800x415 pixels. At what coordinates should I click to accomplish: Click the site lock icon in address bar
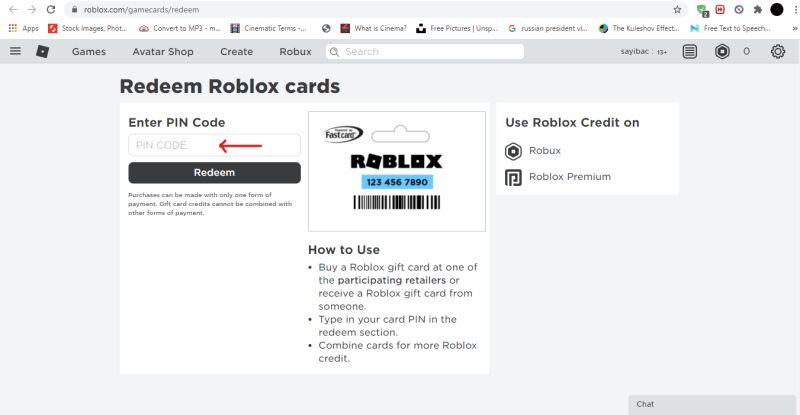coord(74,10)
